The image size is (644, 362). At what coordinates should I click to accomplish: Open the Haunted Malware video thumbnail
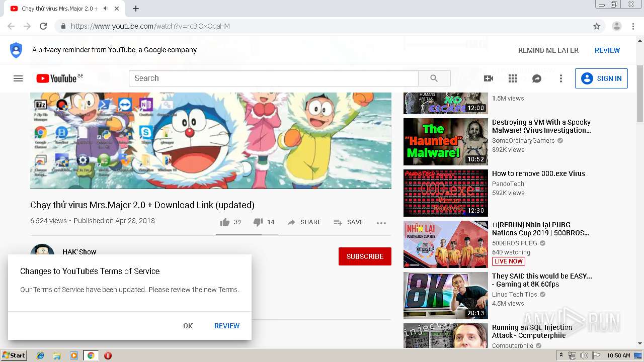click(x=446, y=142)
